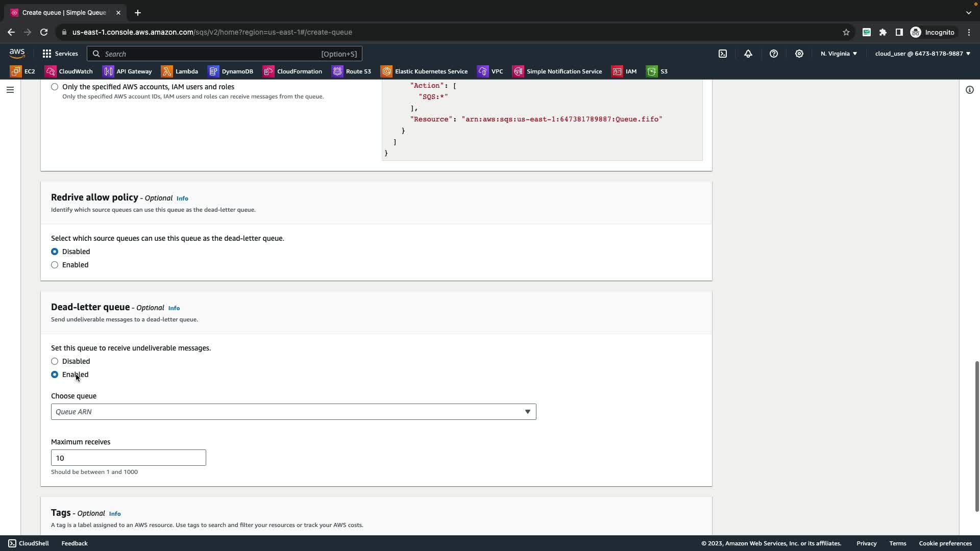Open the Route 53 shortcut
Viewport: 980px width, 551px height.
pos(352,71)
